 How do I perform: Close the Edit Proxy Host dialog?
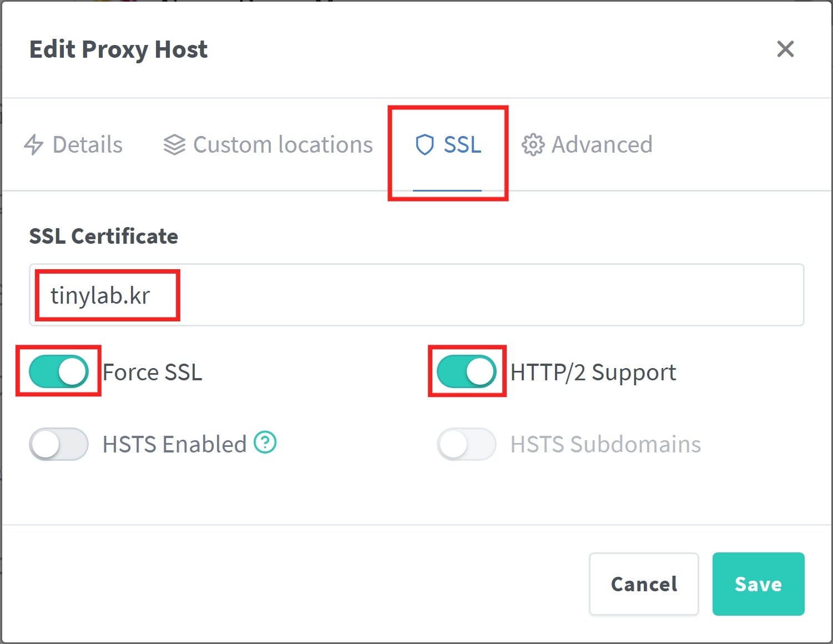785,49
